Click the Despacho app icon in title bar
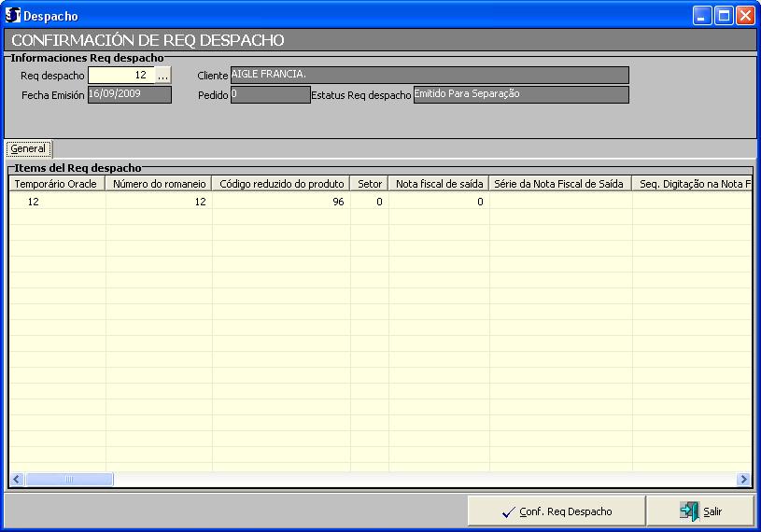The height and width of the screenshot is (532, 761). (x=13, y=16)
